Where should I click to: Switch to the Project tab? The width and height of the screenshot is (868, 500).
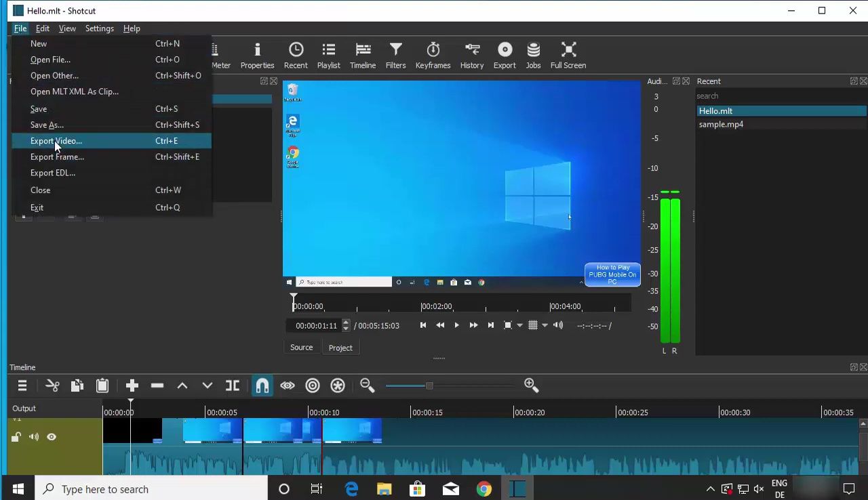(340, 348)
